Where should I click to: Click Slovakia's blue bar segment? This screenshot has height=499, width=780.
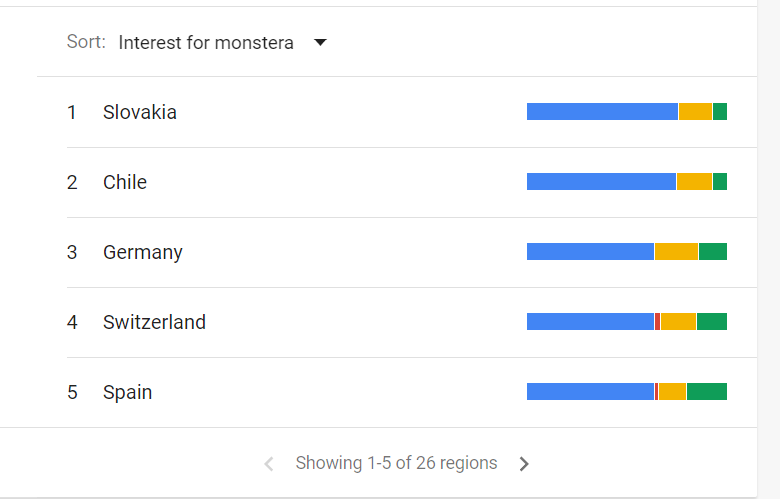coord(602,112)
